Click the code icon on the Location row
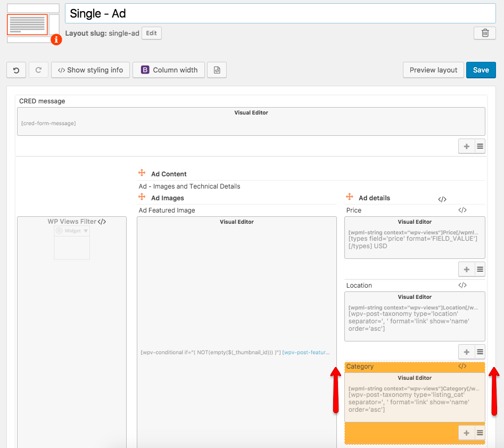This screenshot has height=448, width=504. pyautogui.click(x=462, y=285)
